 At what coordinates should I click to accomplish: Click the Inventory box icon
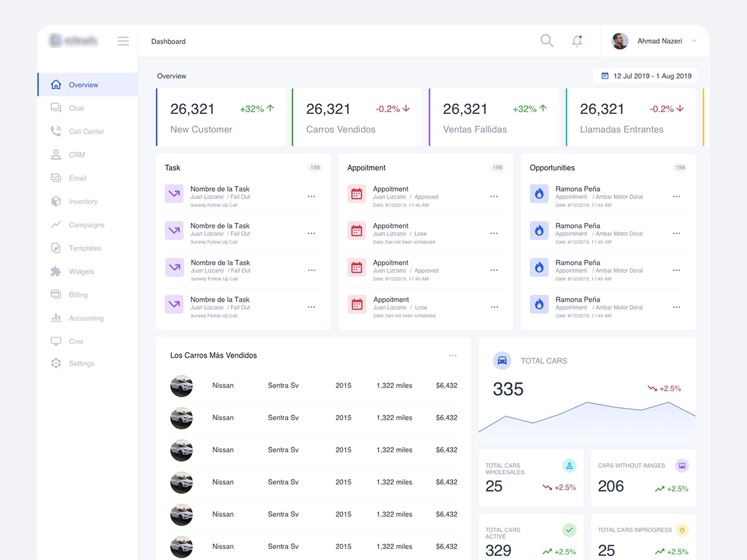[56, 202]
